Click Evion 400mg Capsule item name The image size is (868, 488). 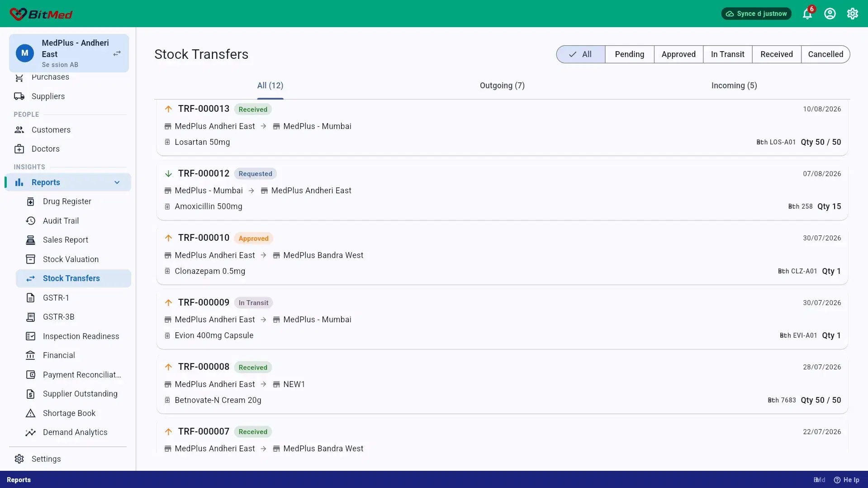pyautogui.click(x=214, y=335)
